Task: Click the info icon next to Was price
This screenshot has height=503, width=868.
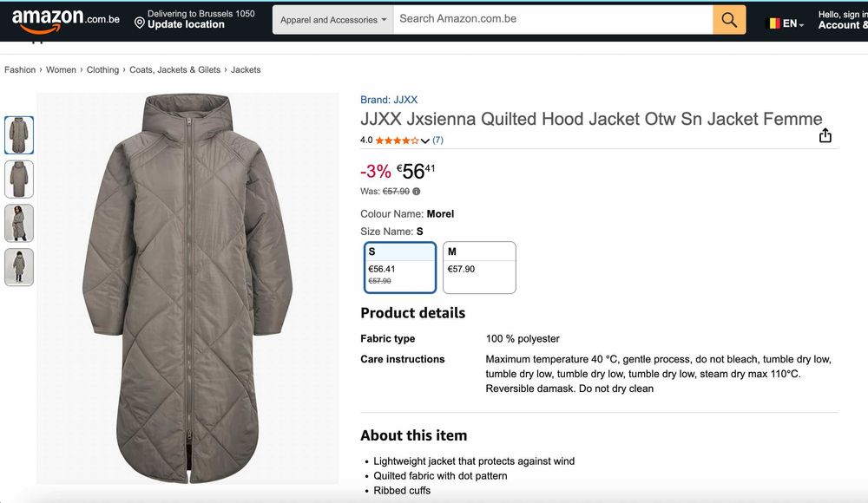Action: (417, 192)
